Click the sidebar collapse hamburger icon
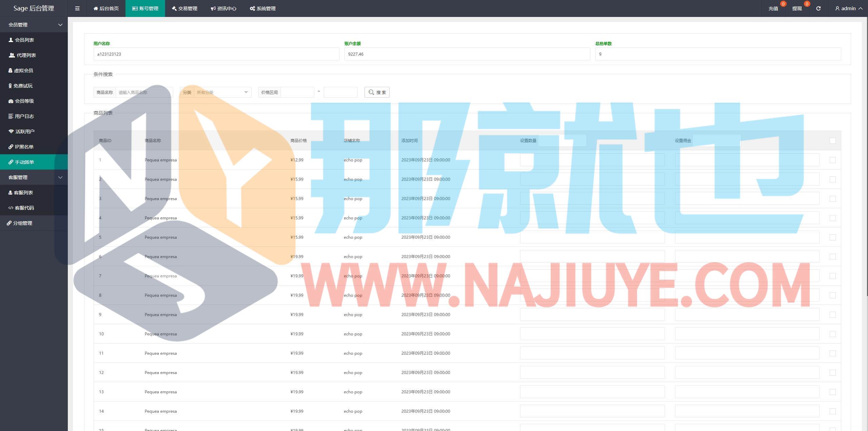Screen dimensions: 868x431 pyautogui.click(x=77, y=8)
